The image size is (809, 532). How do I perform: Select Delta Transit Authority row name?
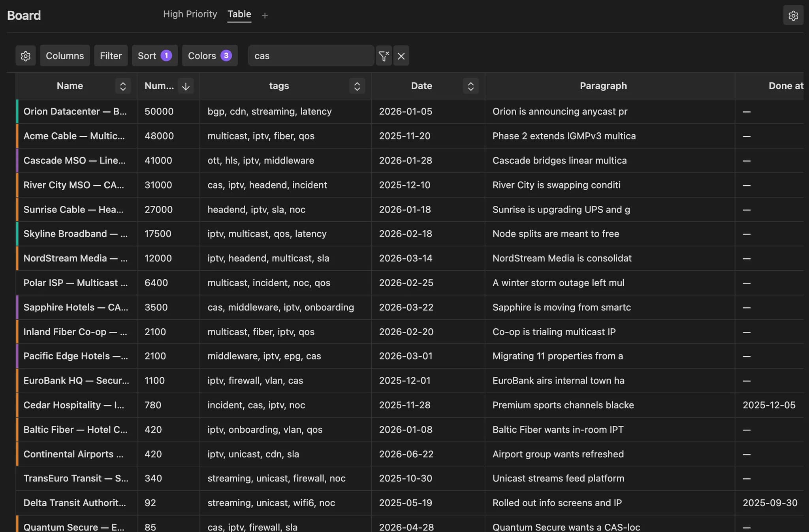tap(75, 503)
